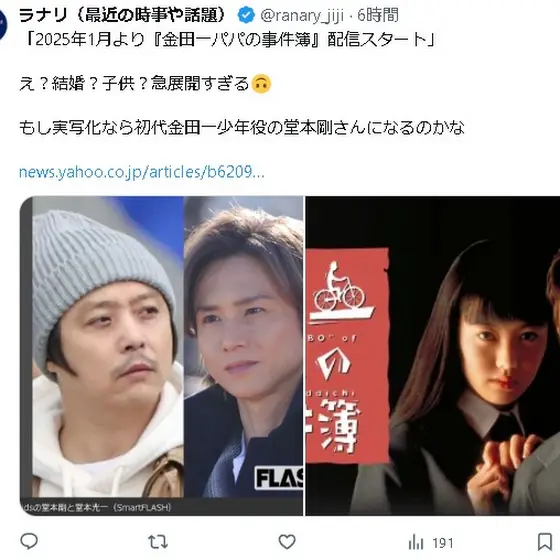Click the man in gray beanie

(x=108, y=346)
